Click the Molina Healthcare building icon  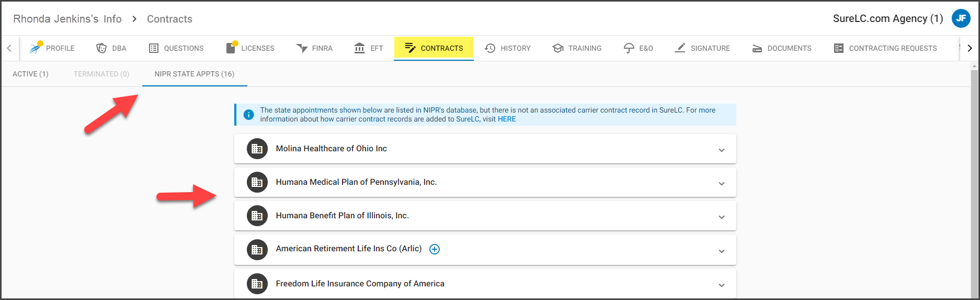[257, 149]
